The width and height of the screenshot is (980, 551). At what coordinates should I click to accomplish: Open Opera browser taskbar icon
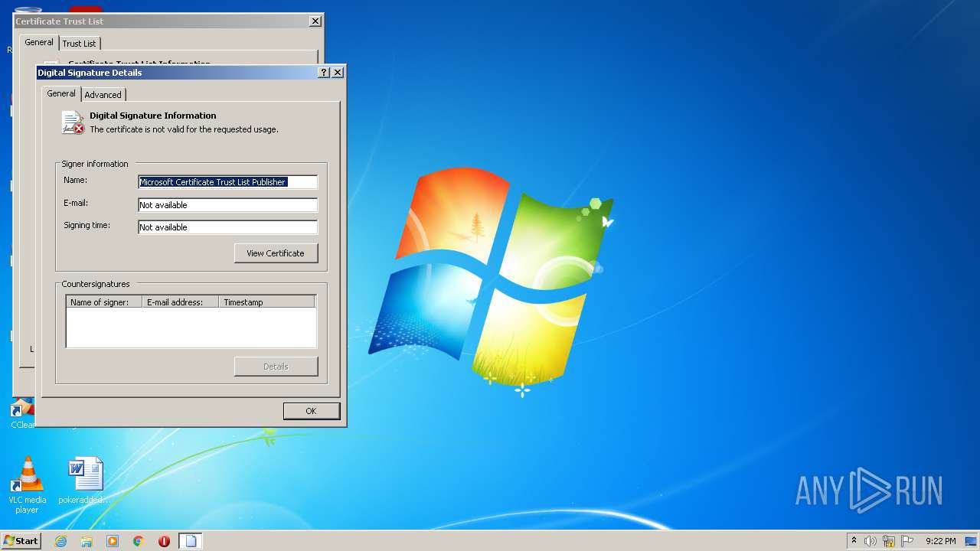[x=164, y=541]
